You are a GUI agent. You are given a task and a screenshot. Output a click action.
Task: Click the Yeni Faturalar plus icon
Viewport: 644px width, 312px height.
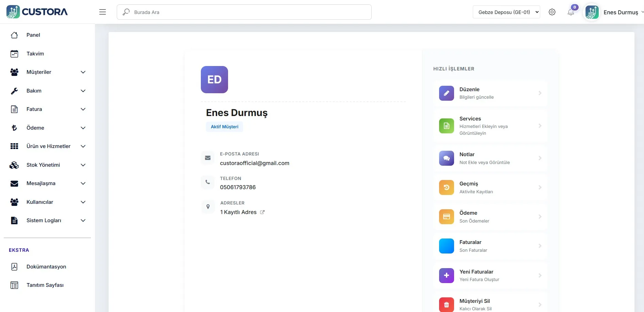446,275
